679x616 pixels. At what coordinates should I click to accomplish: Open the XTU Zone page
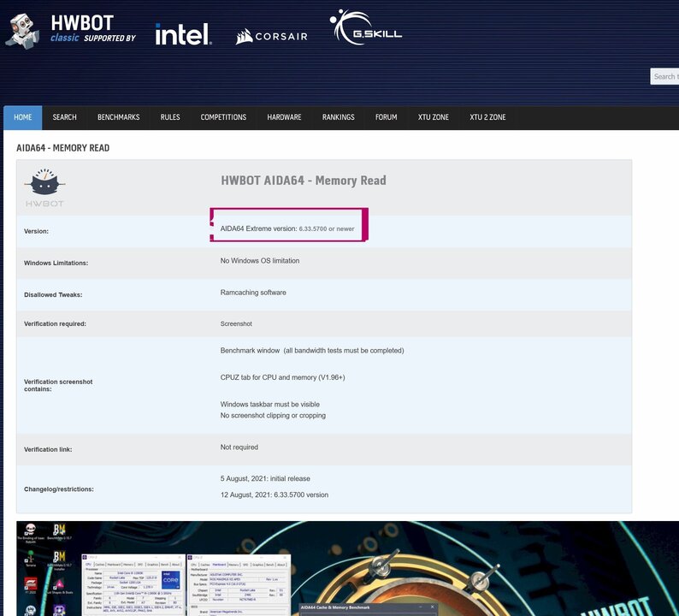click(x=433, y=117)
